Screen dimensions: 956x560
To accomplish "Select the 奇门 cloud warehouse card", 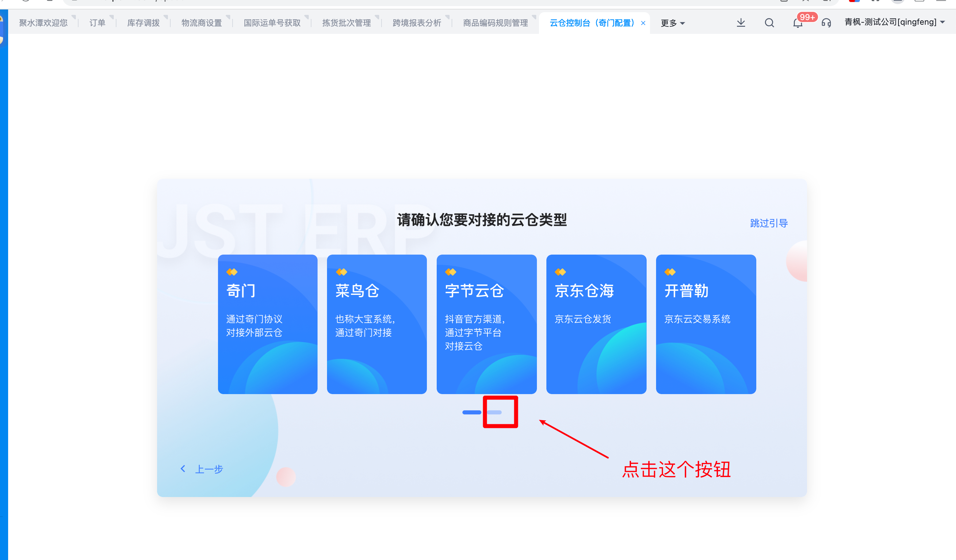I will (x=268, y=324).
